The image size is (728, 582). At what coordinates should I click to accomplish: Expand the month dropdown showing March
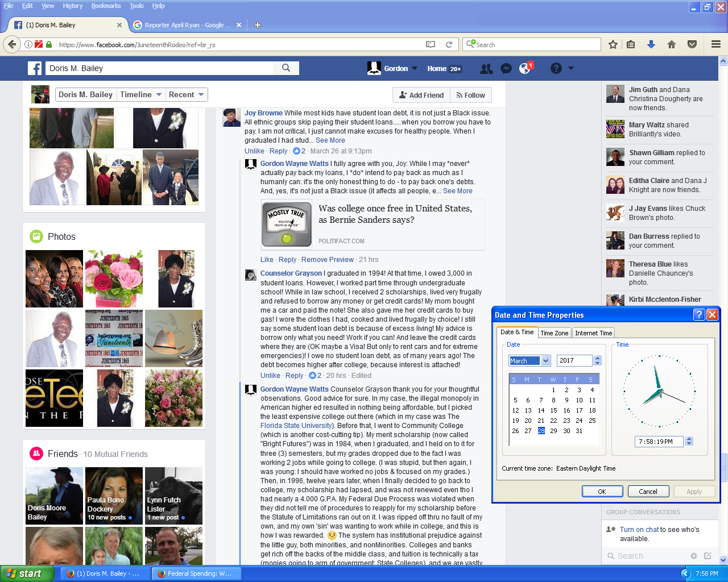pyautogui.click(x=546, y=361)
